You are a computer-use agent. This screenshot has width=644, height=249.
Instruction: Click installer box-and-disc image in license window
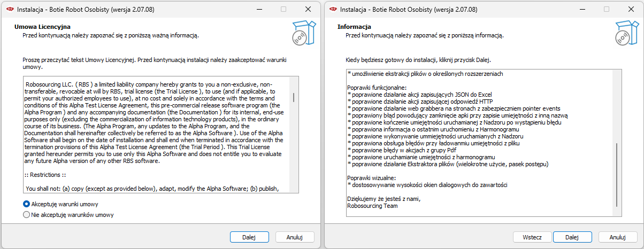tap(303, 32)
